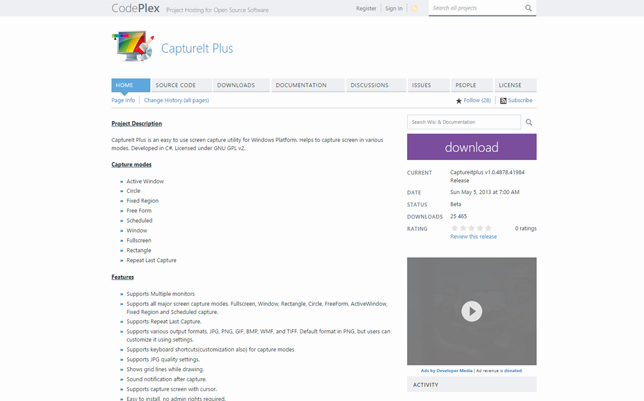Screen dimensions: 644x401
Task: Click 'Supports Multiple monitors' feature text
Action: [x=161, y=294]
